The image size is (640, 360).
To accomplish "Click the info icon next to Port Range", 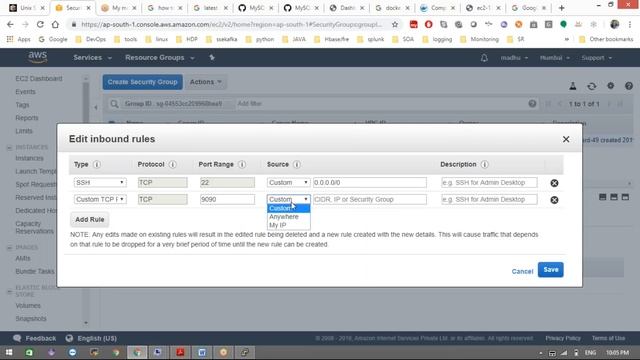I will 242,164.
